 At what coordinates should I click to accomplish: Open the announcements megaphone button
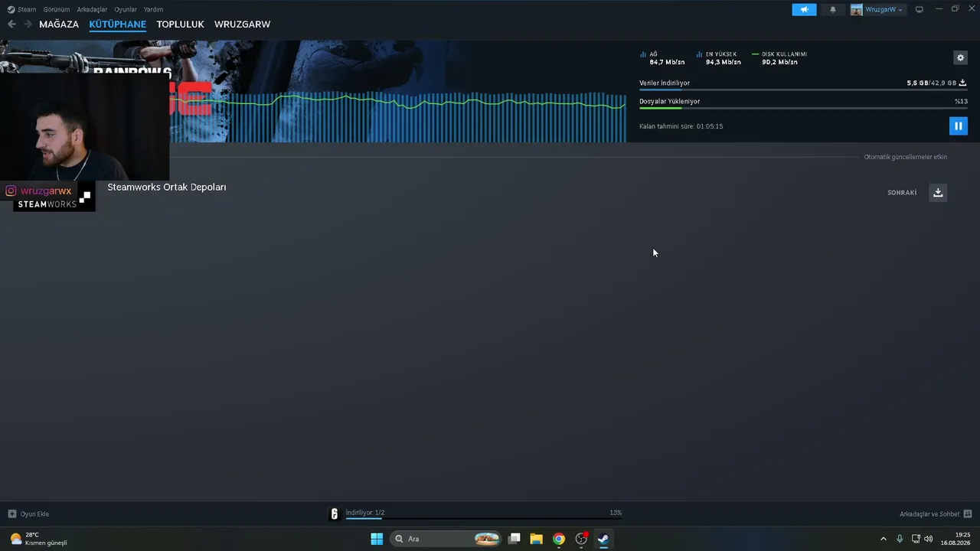(x=804, y=9)
